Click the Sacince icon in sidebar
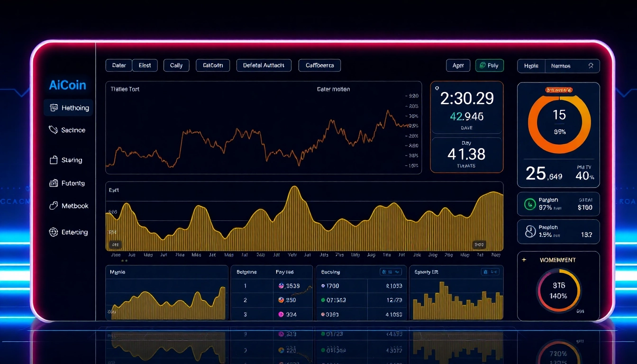The width and height of the screenshot is (637, 364). pos(54,130)
